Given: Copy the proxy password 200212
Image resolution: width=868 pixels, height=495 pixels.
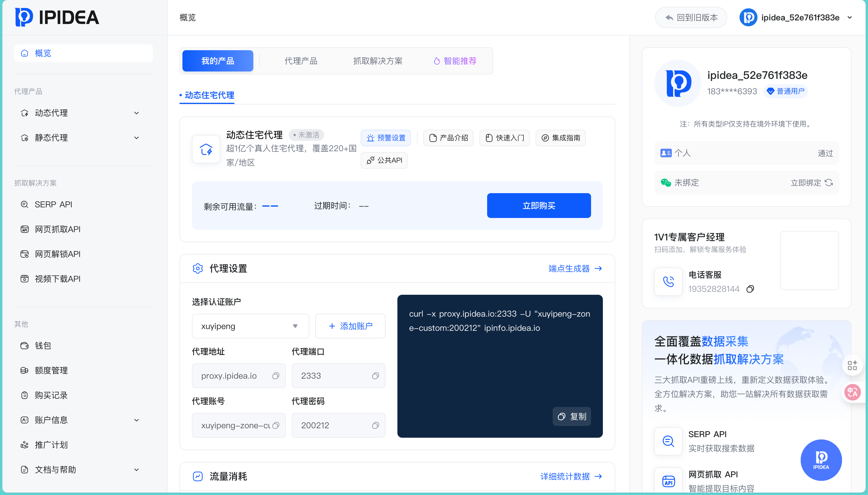Looking at the screenshot, I should coord(375,425).
